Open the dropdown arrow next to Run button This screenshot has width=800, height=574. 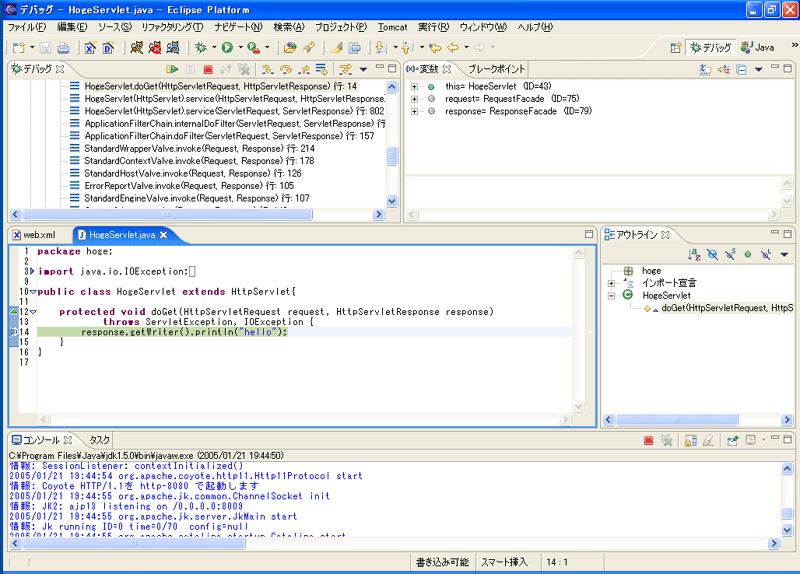point(241,47)
